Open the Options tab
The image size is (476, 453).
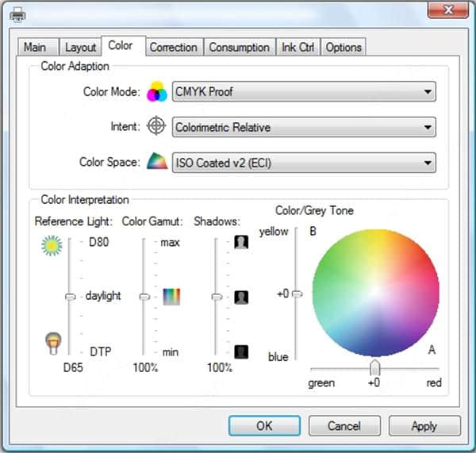point(344,48)
